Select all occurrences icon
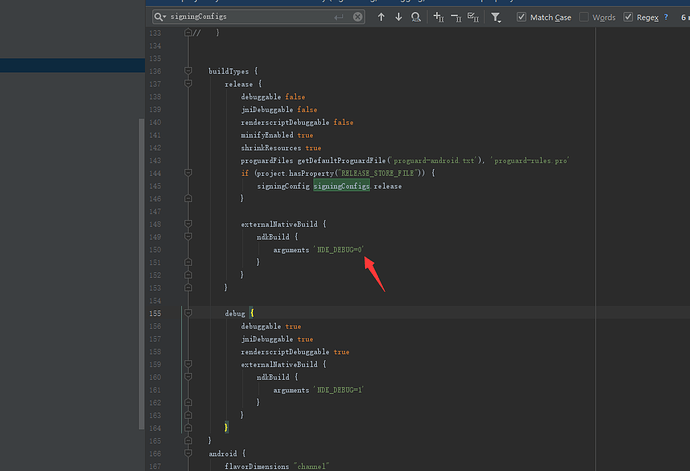Viewport: 690px width, 471px height. pyautogui.click(x=474, y=17)
